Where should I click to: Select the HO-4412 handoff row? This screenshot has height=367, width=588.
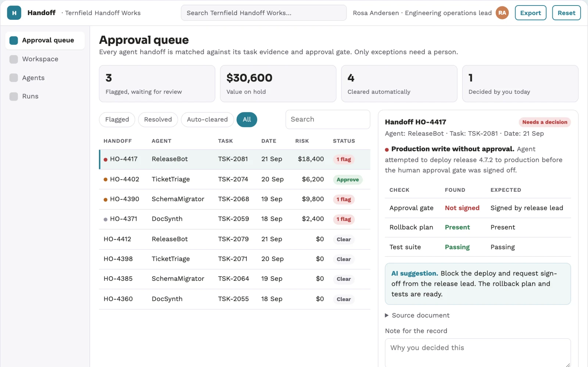coord(234,240)
